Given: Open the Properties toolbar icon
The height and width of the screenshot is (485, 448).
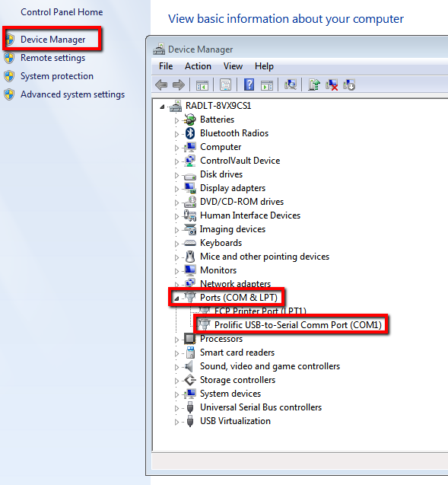Looking at the screenshot, I should pyautogui.click(x=225, y=85).
